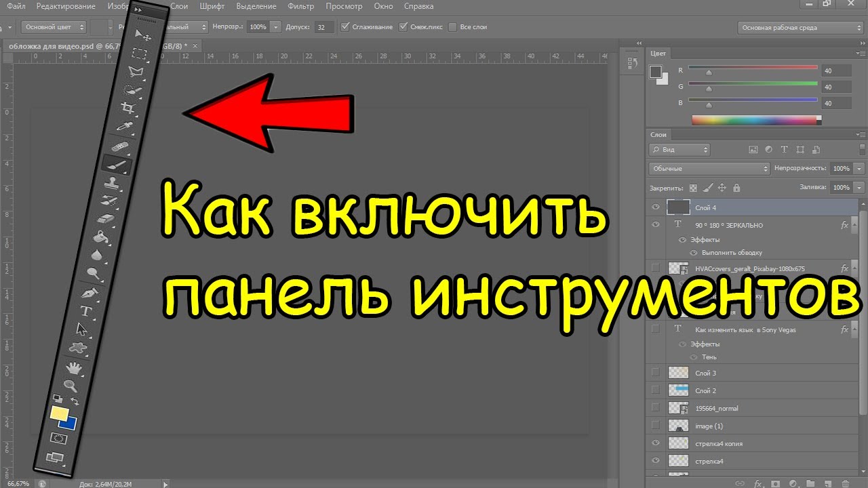This screenshot has width=868, height=488.
Task: Lock image pixels brush icon
Action: pyautogui.click(x=708, y=188)
